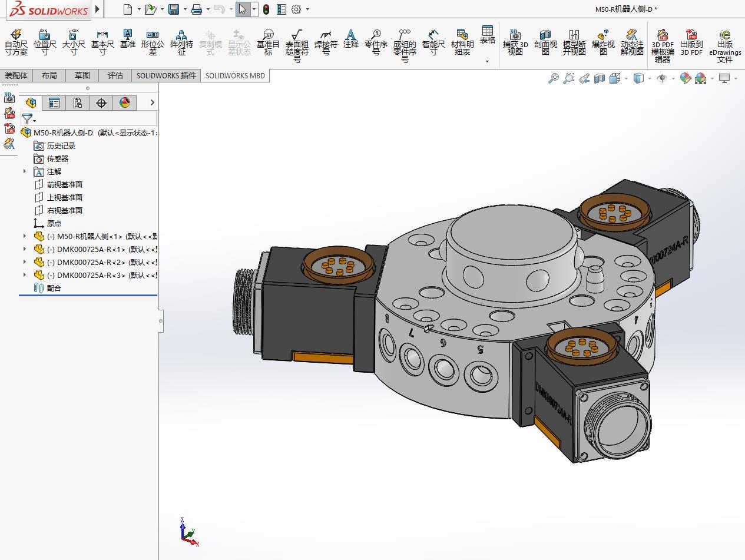Expand the DMK000725A-R<3> component
Screen dimensions: 745x560
25,275
